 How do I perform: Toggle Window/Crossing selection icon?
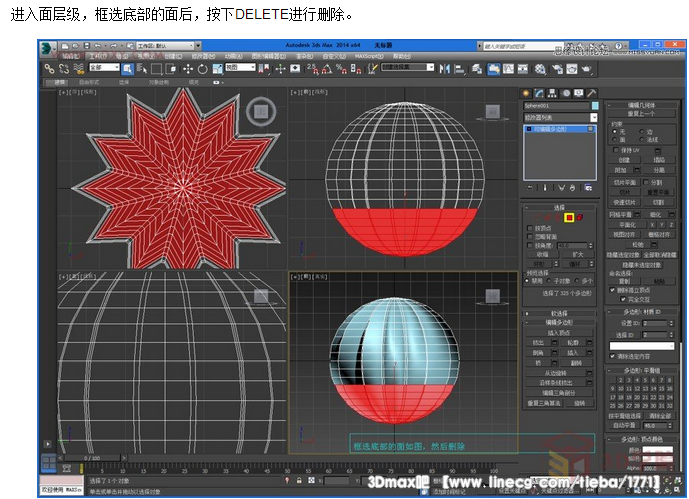click(171, 69)
